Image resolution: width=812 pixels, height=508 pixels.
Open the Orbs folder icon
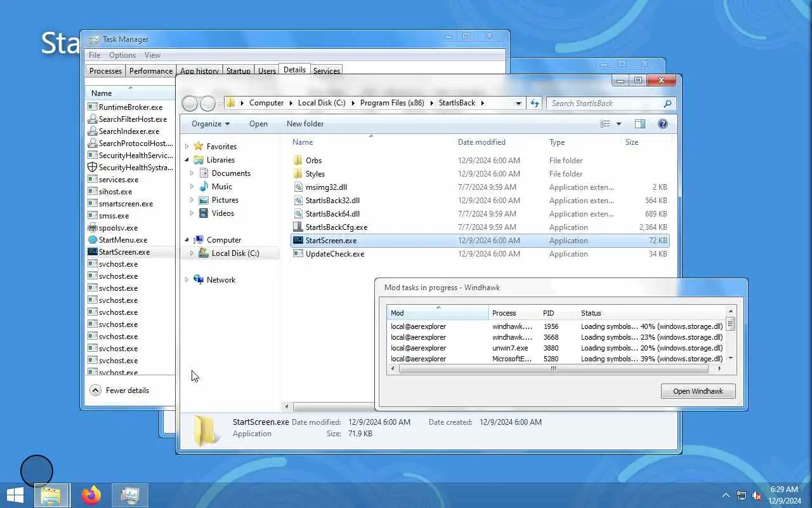(298, 161)
